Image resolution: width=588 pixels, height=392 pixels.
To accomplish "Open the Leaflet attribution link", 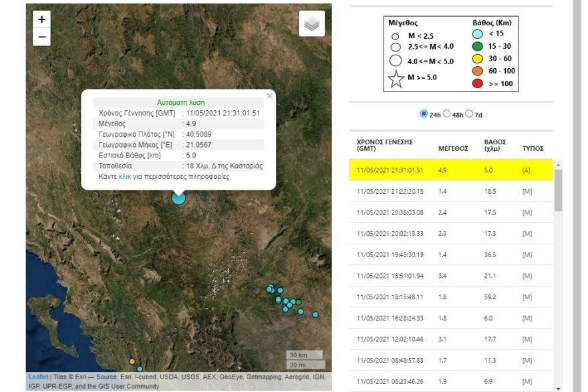I will click(x=38, y=377).
